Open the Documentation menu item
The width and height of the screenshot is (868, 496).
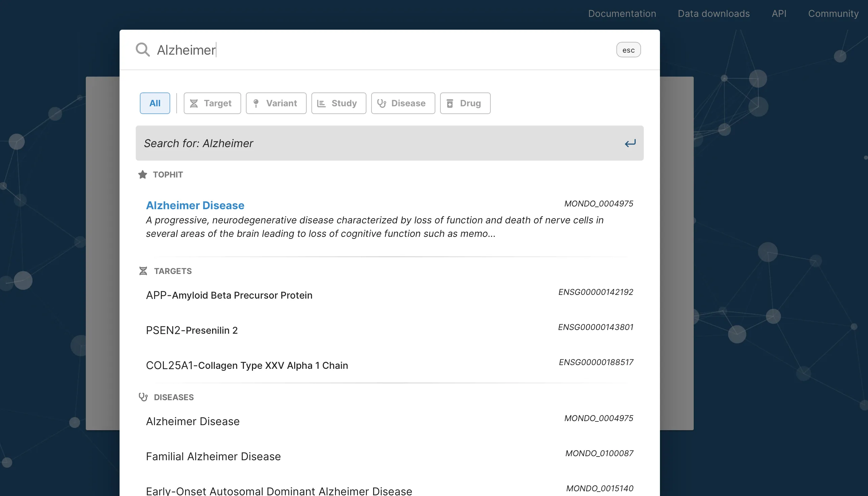(622, 13)
